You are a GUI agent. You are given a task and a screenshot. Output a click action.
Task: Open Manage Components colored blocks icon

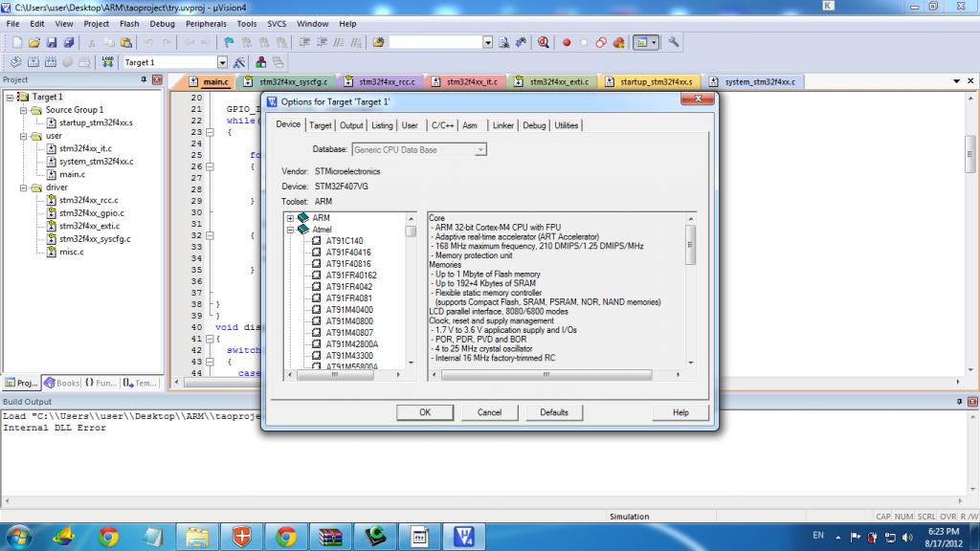tap(260, 62)
